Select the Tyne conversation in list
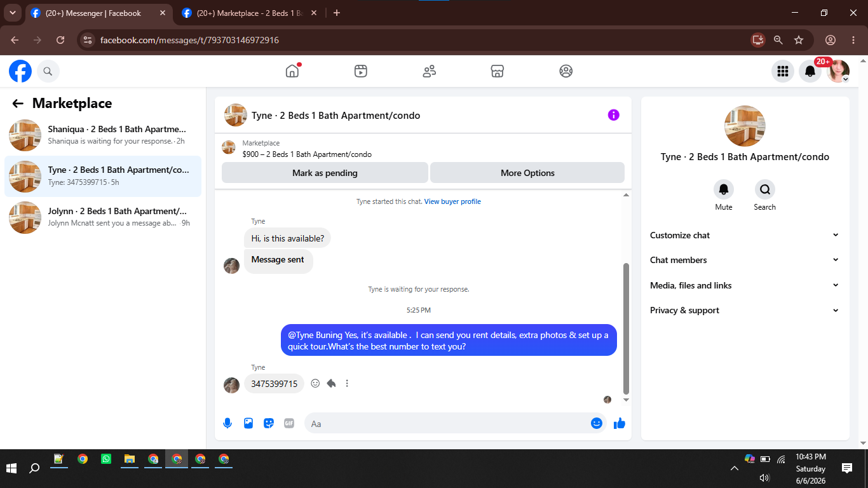The image size is (868, 488). coord(103,176)
